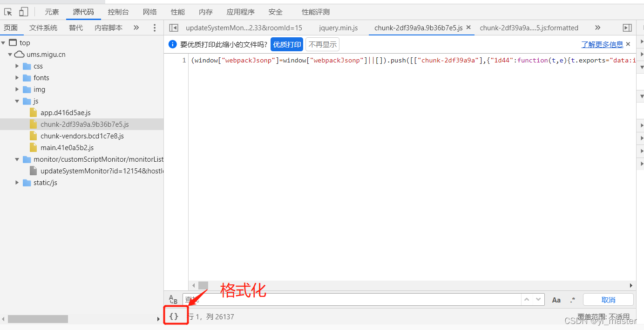The height and width of the screenshot is (330, 644).
Task: Click the navigator horizontal scrollbar thumb
Action: (38, 319)
